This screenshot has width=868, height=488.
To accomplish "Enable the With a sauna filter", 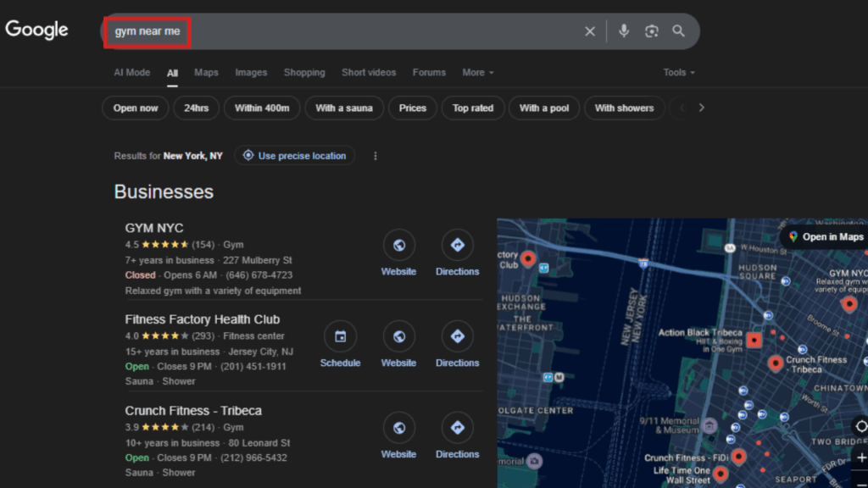I will 344,108.
